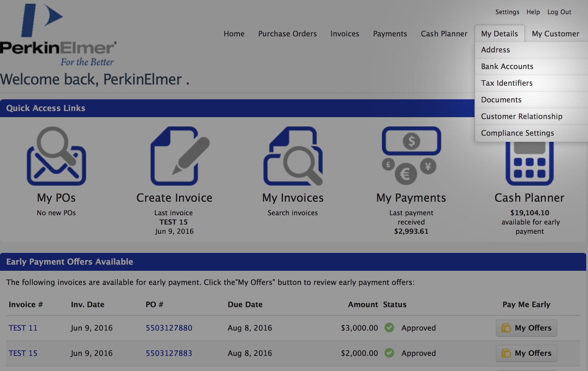Screen dimensions: 588x371
Task: Click the Cash Planner quick link label
Action: pyautogui.click(x=530, y=198)
